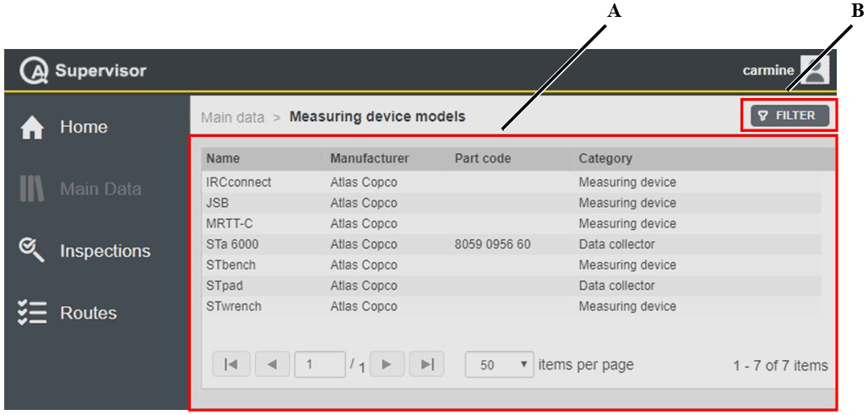Click the page number input field
The height and width of the screenshot is (415, 868).
318,365
